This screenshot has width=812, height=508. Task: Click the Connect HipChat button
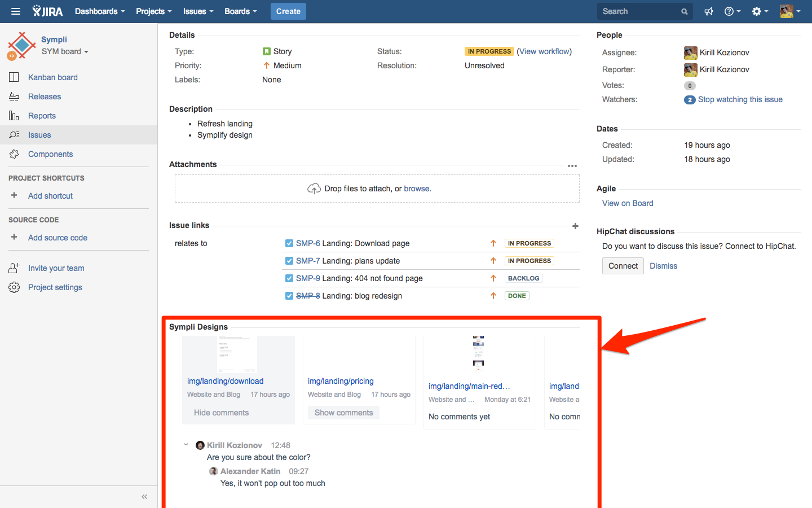623,266
